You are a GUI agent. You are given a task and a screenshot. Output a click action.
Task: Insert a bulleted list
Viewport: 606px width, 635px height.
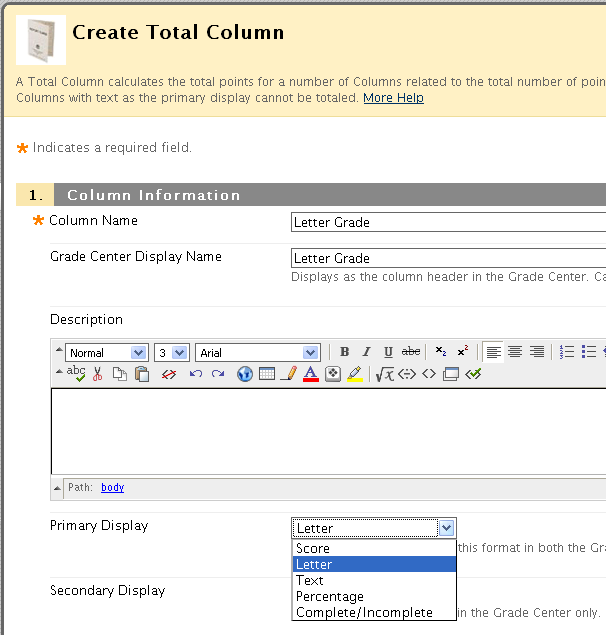pyautogui.click(x=589, y=352)
